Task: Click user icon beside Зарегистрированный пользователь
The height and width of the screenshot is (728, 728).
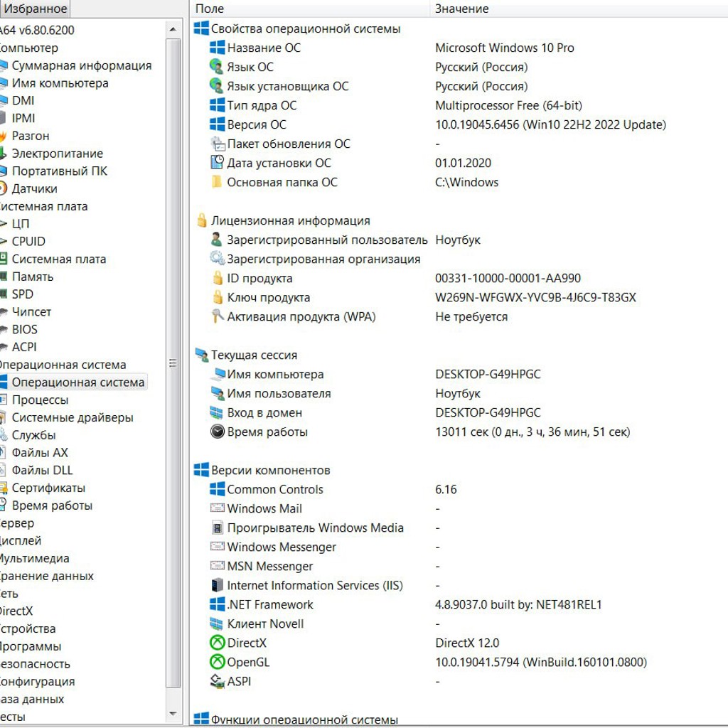Action: [x=216, y=240]
